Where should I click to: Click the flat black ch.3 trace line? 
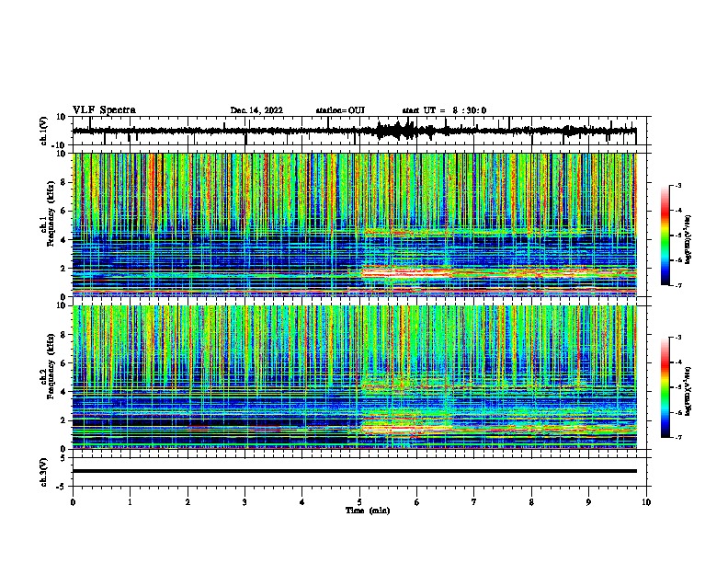tap(355, 471)
